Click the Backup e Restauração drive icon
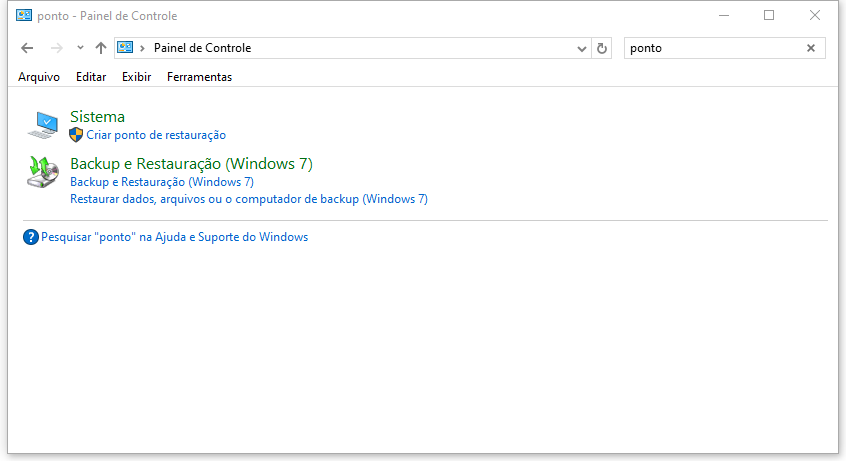 (x=42, y=172)
